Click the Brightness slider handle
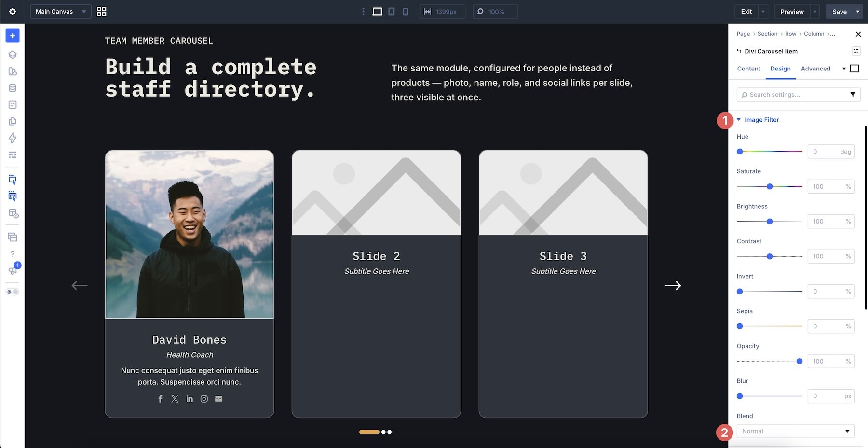Viewport: 868px width, 448px height. 770,222
